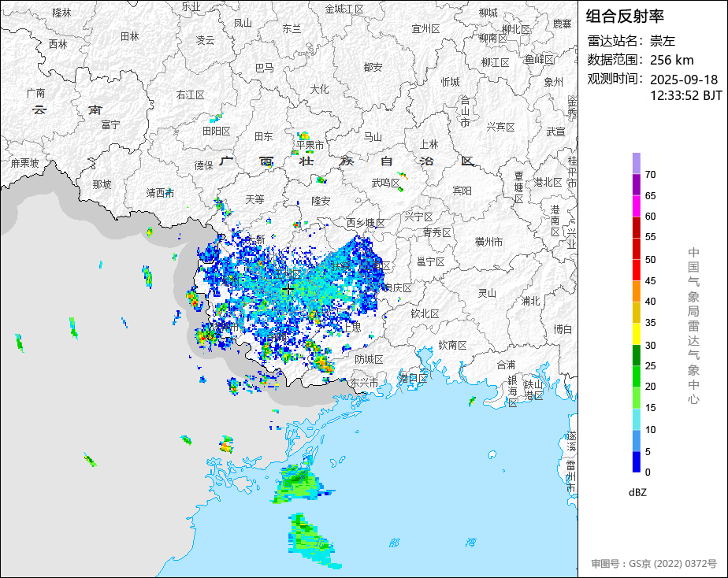Click the '博白' county label
Viewport: 728px width, 578px height.
(x=563, y=329)
